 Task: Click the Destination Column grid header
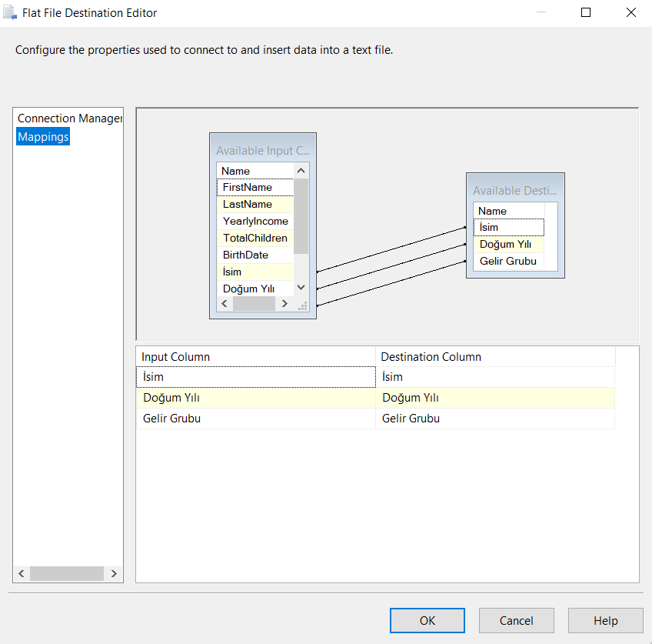click(x=495, y=356)
